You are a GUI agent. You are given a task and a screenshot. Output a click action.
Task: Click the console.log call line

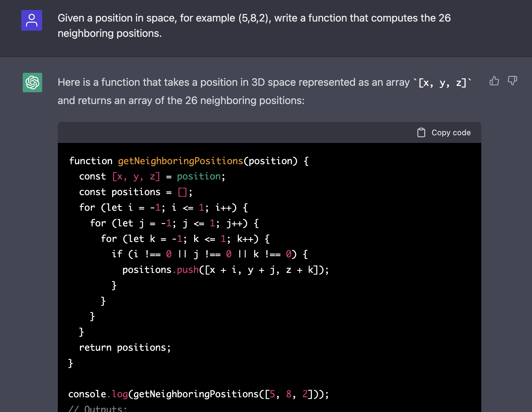pos(198,394)
